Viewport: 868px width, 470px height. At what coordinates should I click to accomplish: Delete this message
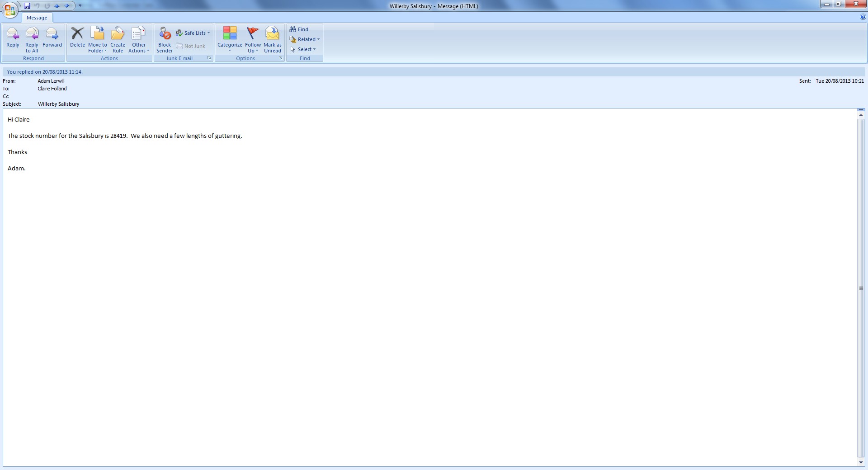coord(77,38)
